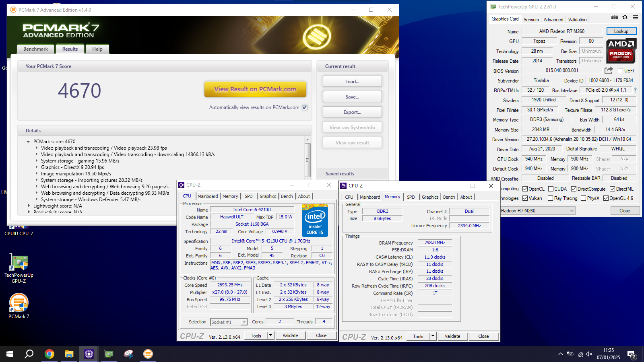The width and height of the screenshot is (644, 362).
Task: Select SPD tab in right CPU-Z window
Action: [x=411, y=197]
